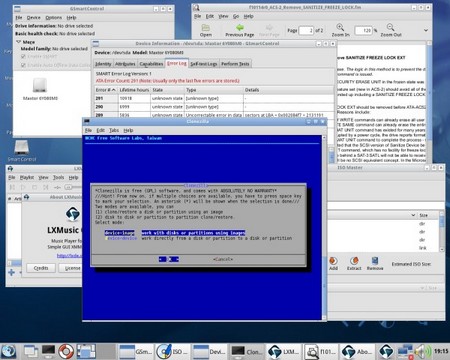Switch to the Perform Tests tab
450x360 pixels.
(x=235, y=64)
